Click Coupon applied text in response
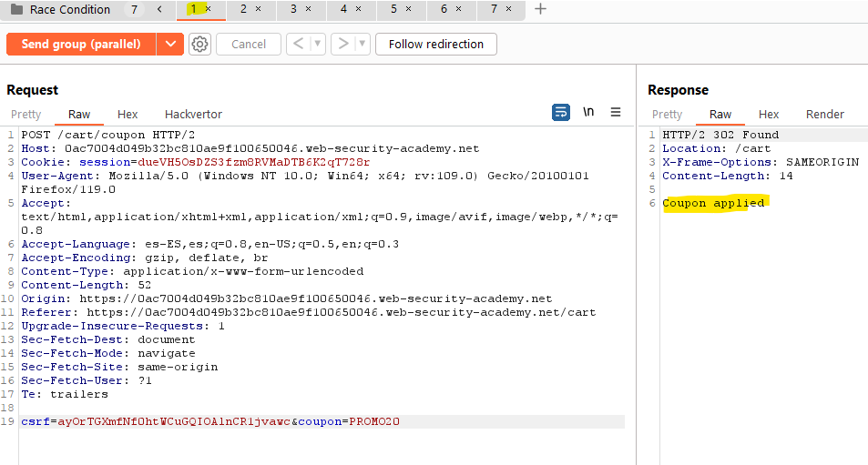Viewport: 868px width, 465px height. 713,203
